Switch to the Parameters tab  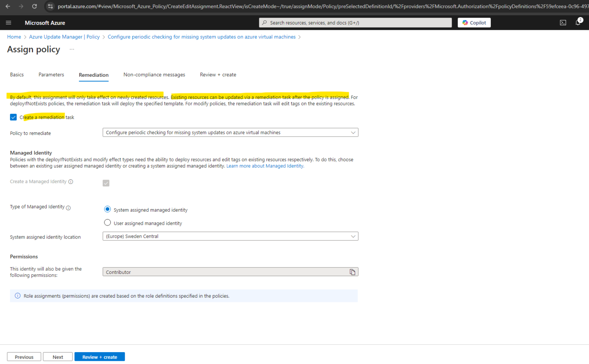(x=51, y=74)
